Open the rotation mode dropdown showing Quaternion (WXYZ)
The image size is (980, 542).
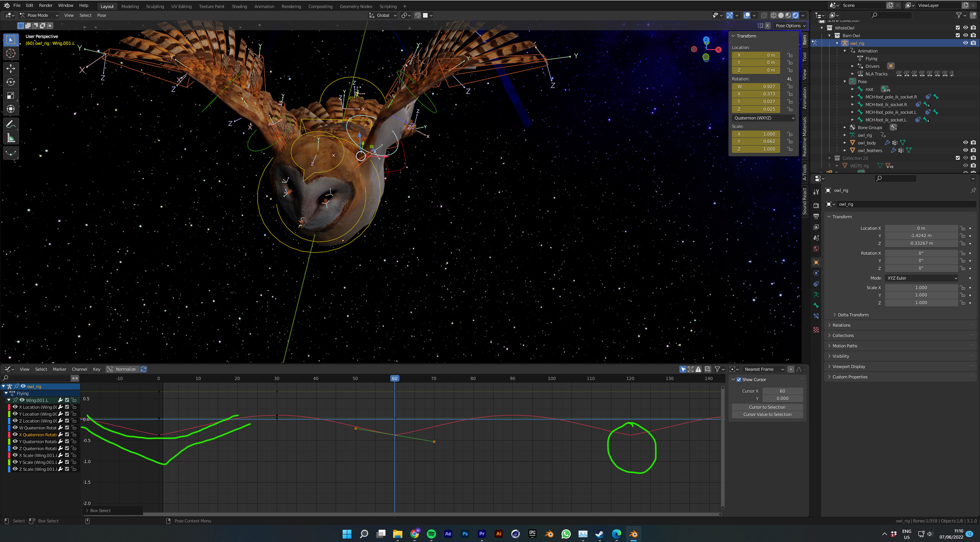[x=763, y=118]
